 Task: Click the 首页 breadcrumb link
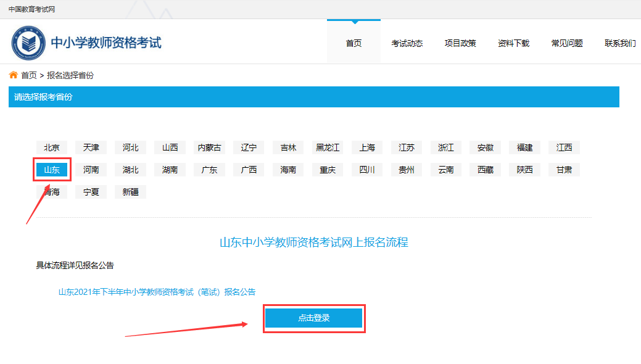coord(29,75)
